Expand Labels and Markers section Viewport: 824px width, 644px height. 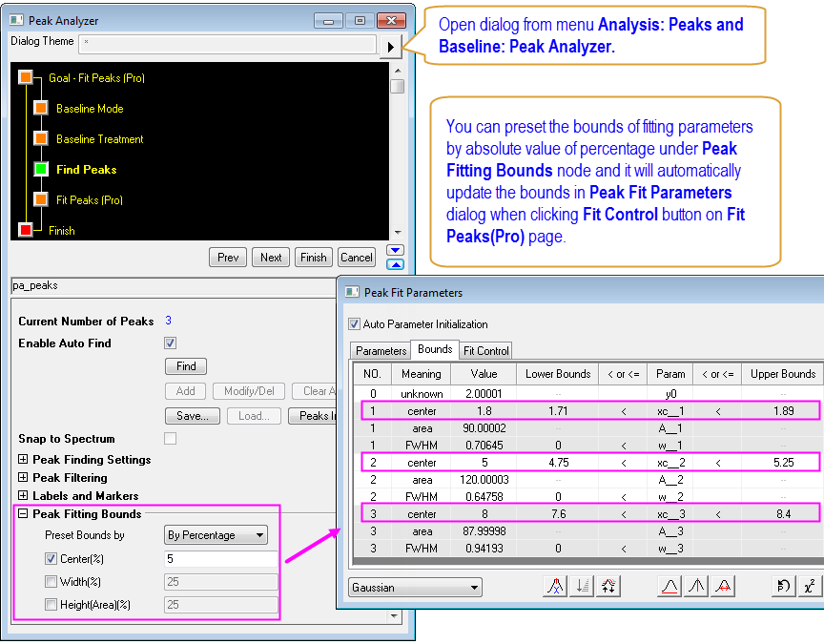click(23, 495)
